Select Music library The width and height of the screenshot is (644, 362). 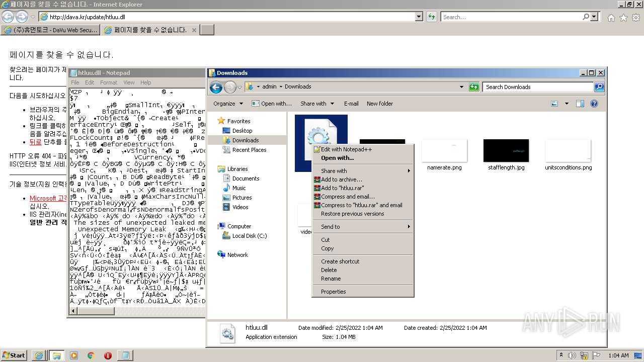click(239, 188)
